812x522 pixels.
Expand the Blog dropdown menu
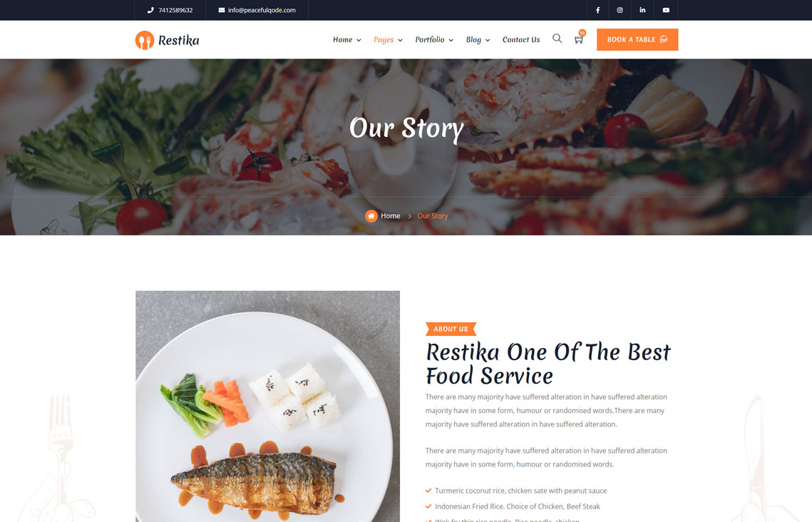tap(478, 39)
